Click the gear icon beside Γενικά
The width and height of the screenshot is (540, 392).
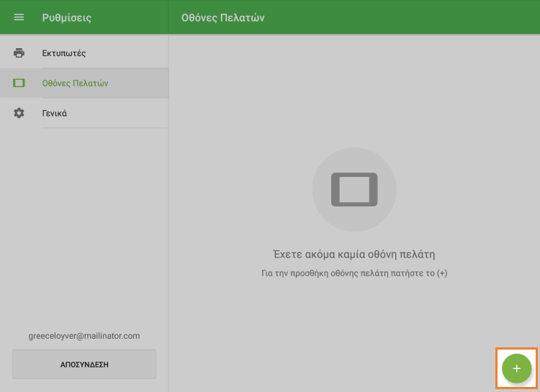[x=19, y=114]
